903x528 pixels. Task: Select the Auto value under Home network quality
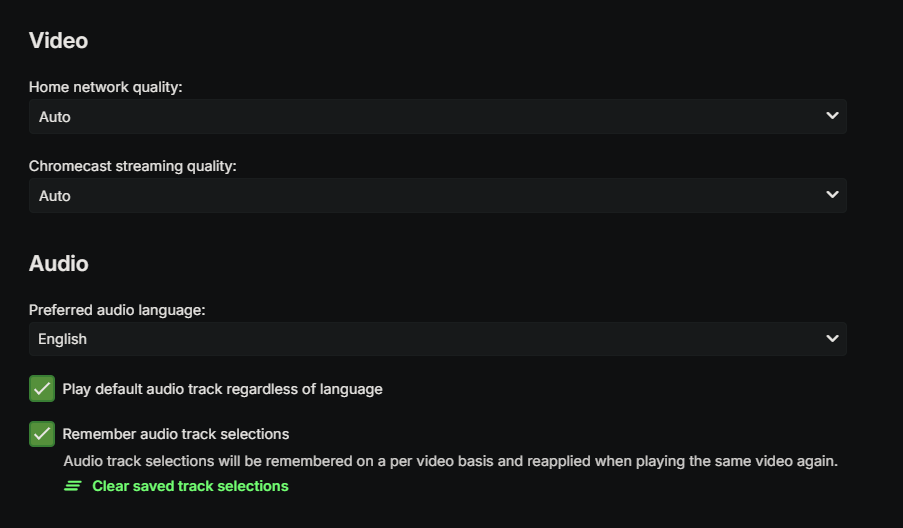[55, 117]
